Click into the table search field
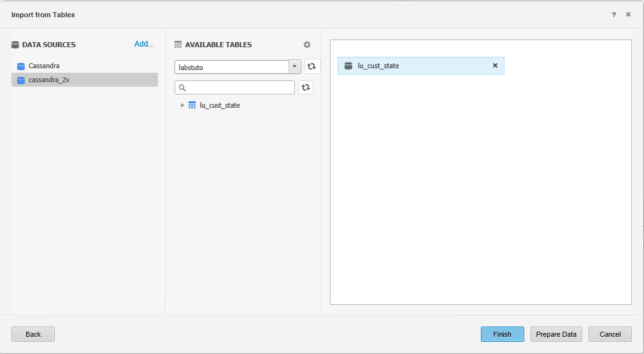This screenshot has width=644, height=354. (239, 87)
